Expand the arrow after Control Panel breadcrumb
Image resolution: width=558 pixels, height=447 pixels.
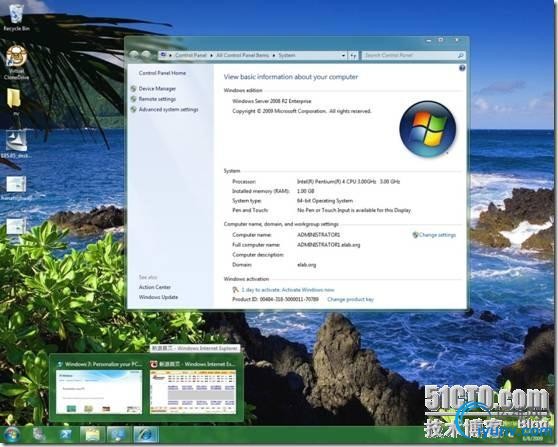[211, 56]
